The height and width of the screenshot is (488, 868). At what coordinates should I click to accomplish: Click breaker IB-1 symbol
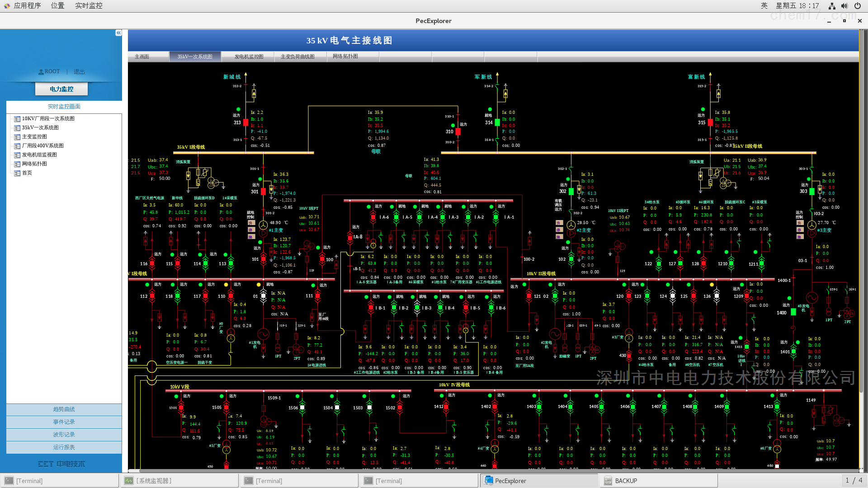[370, 308]
